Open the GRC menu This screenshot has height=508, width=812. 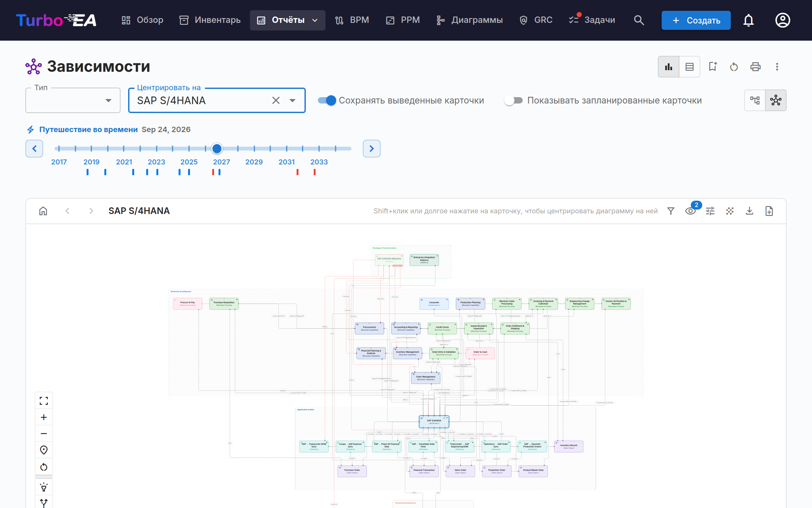tap(536, 20)
